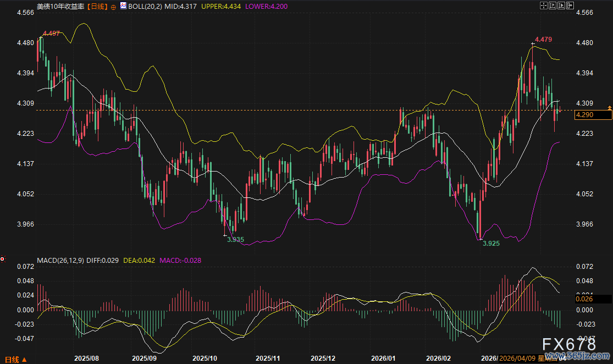This screenshot has width=613, height=364.
Task: Click the 2025/10 date label on axis
Action: click(205, 359)
